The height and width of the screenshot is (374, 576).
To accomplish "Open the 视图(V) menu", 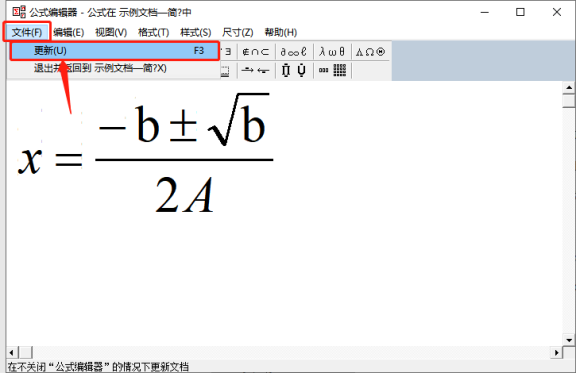I will click(x=111, y=32).
